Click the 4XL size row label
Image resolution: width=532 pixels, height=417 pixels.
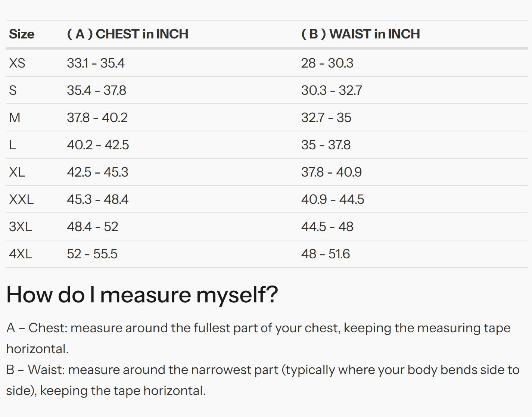click(x=21, y=254)
